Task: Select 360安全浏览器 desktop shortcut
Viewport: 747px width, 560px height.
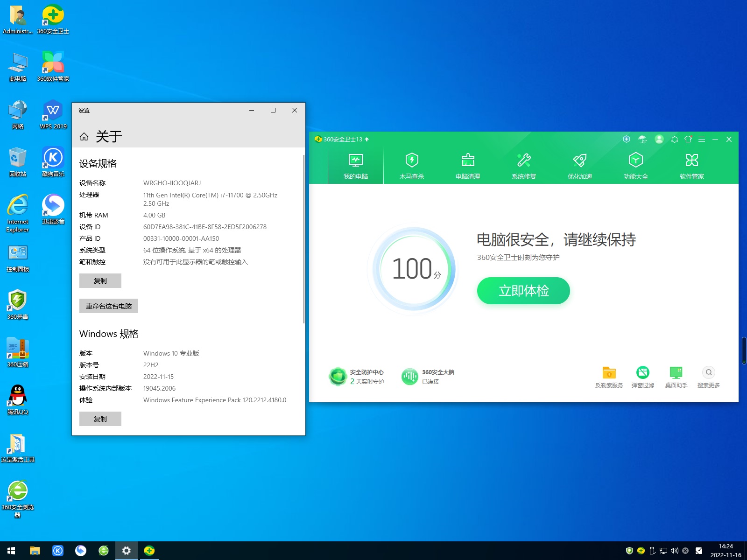Action: tap(18, 499)
